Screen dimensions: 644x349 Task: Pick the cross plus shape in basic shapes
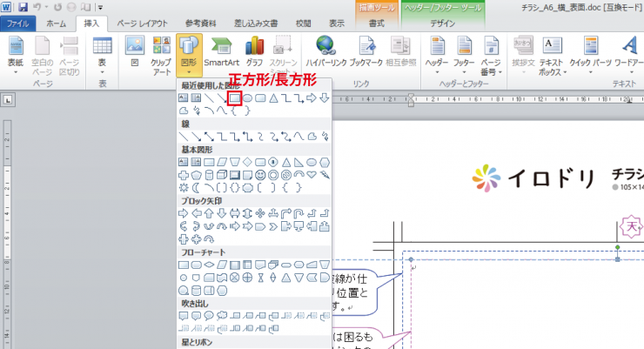click(184, 175)
